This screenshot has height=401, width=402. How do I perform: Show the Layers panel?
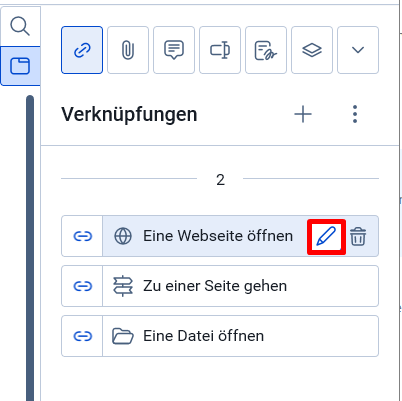click(312, 50)
